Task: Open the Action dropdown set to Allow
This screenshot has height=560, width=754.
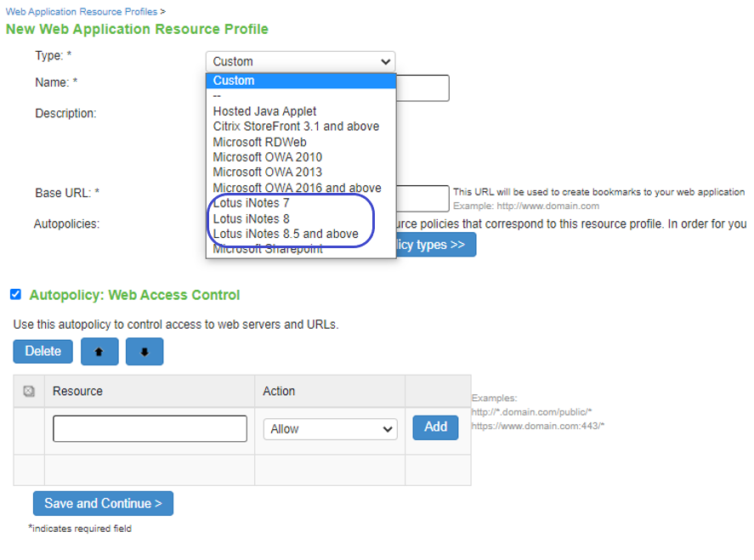Action: coord(331,429)
